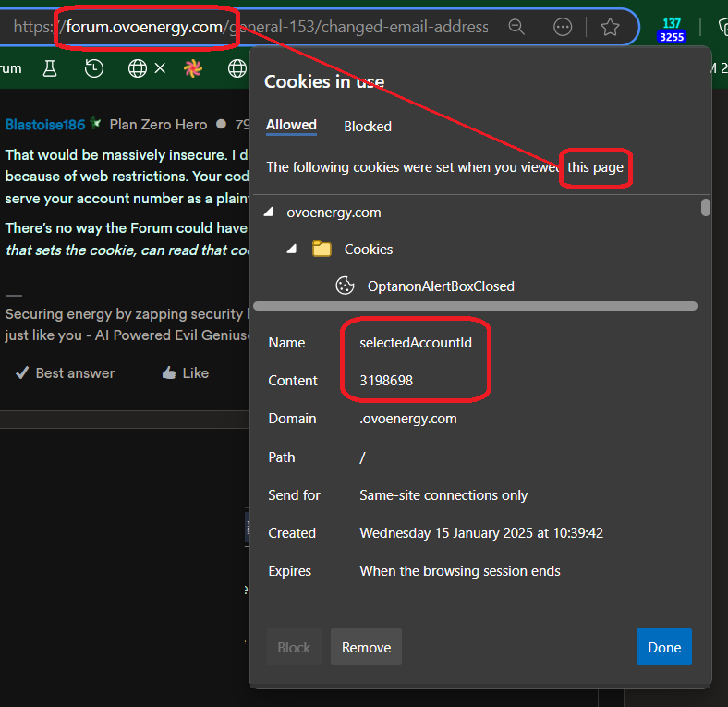Viewport: 728px width, 707px height.
Task: Click the domain value .ovoenergy.com
Action: [407, 419]
